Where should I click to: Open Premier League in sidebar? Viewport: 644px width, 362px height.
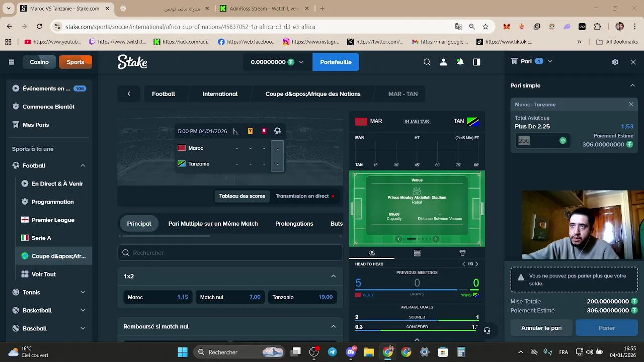[x=54, y=220]
